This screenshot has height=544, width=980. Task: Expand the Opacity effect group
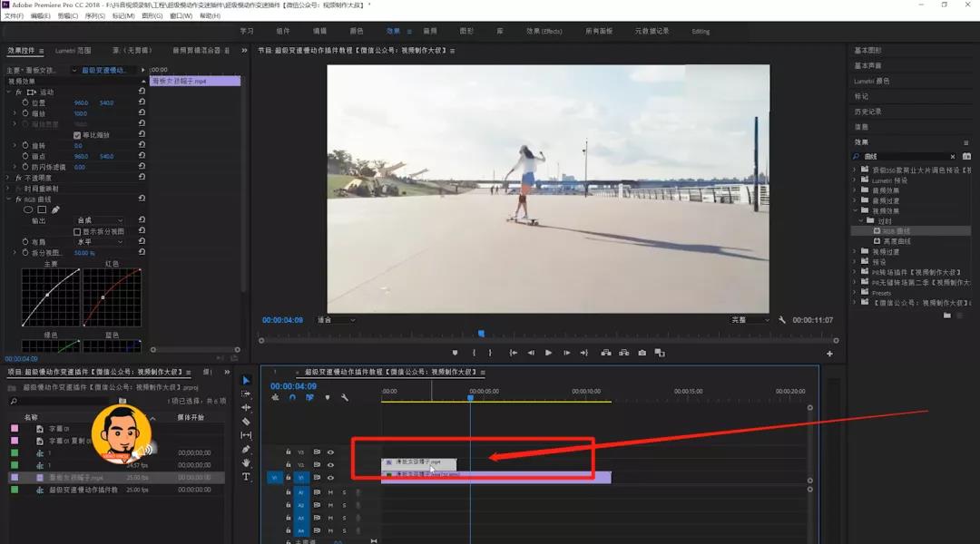tap(9, 178)
